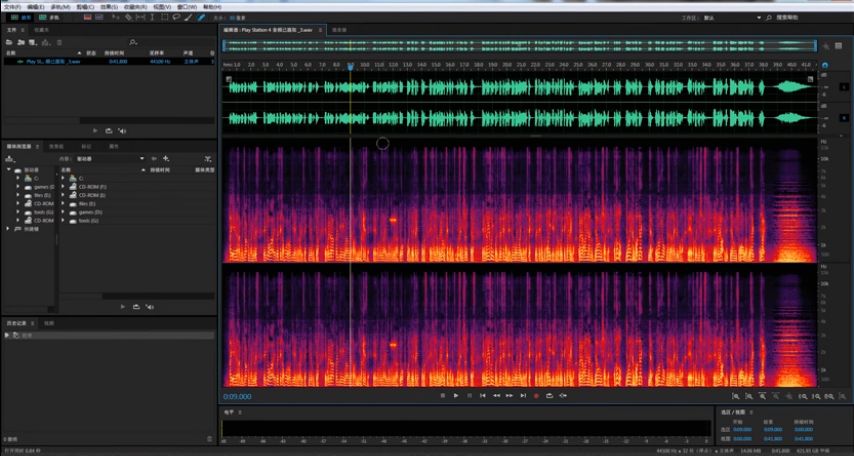Screen dimensions: 854x456
Task: Select the Spot Healing Brush tool
Action: [x=201, y=17]
